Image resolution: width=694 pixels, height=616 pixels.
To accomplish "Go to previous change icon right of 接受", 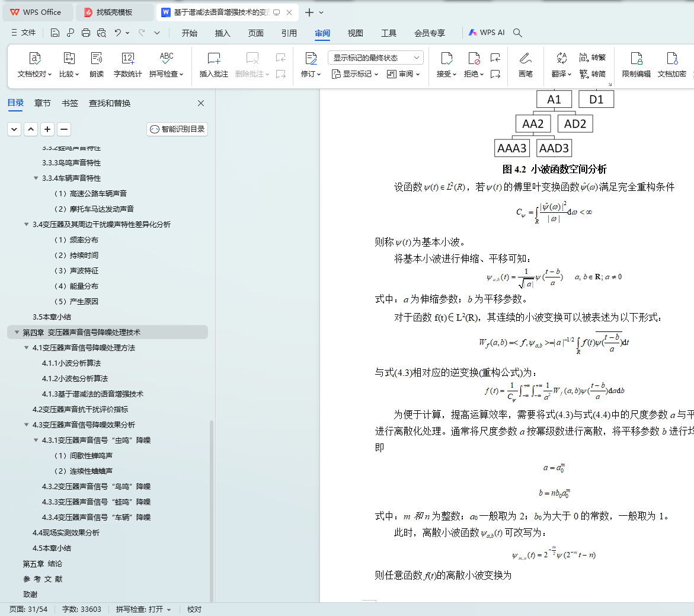I will [495, 58].
